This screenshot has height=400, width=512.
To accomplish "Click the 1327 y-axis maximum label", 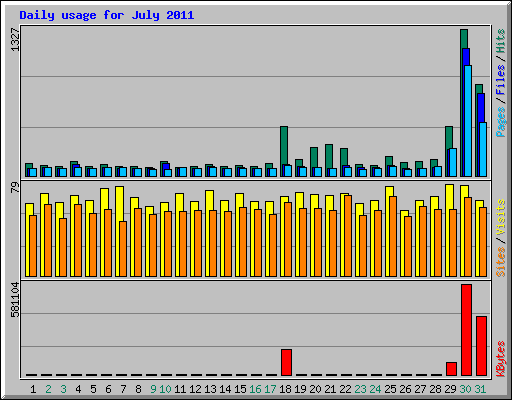I will click(15, 40).
